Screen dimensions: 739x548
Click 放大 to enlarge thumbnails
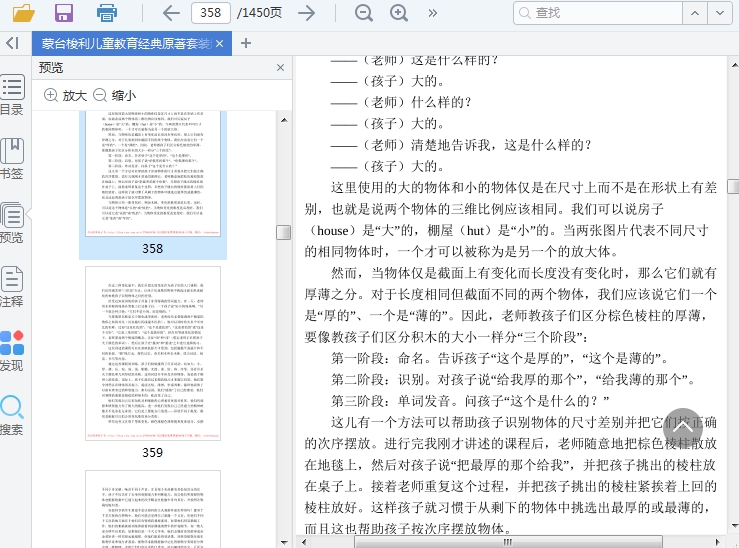click(x=65, y=96)
